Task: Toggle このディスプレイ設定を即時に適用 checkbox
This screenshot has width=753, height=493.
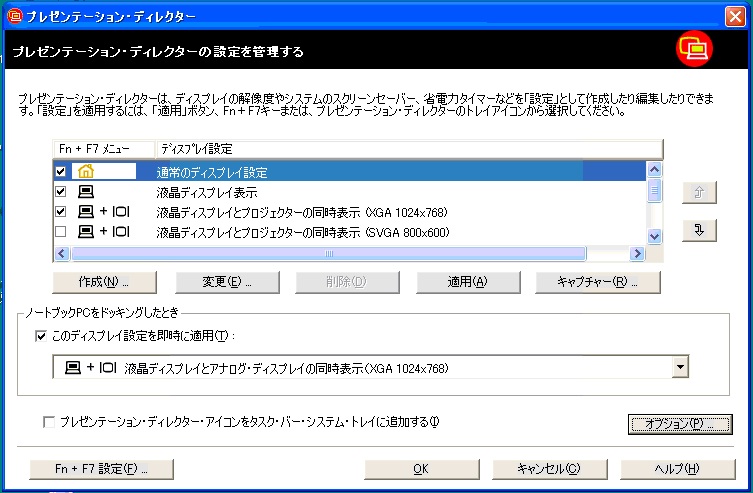Action: click(x=40, y=336)
